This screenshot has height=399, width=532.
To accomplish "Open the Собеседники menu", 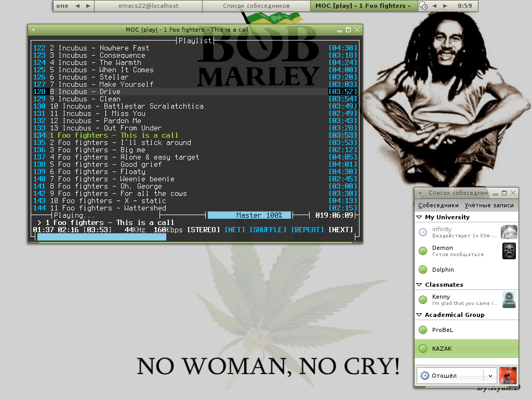I will (438, 205).
